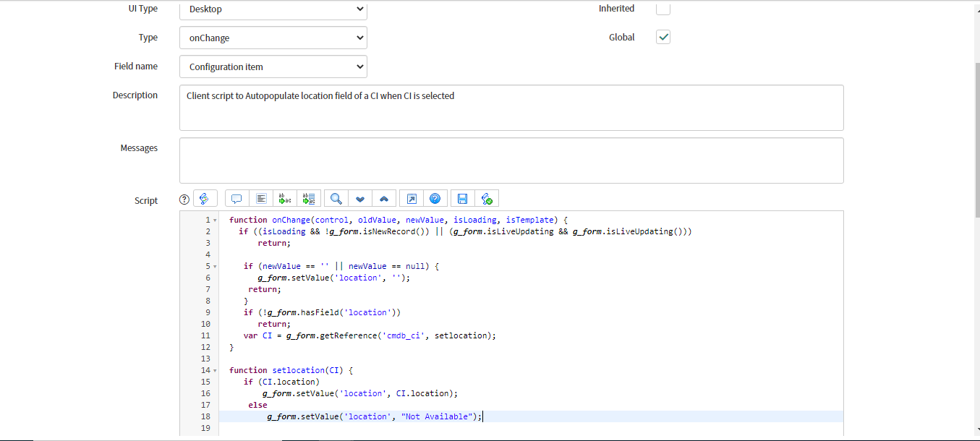Screen dimensions: 980x441
Task: Click into the empty Messages text area
Action: [x=511, y=160]
